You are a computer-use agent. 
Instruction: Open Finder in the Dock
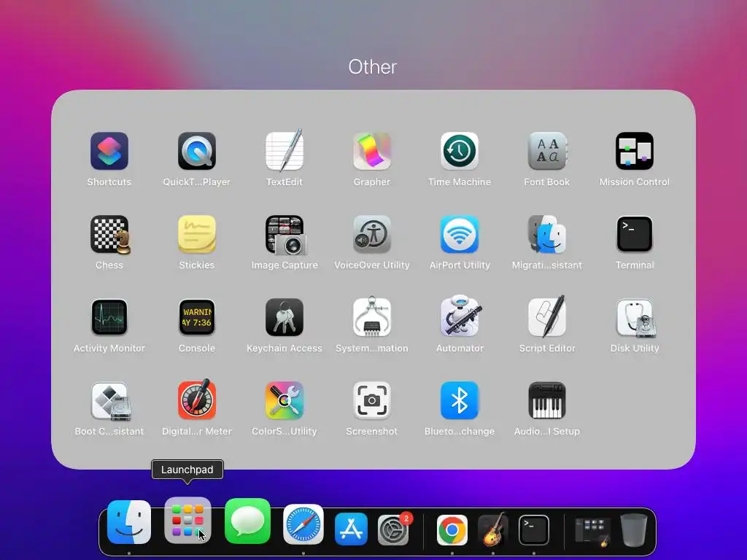(129, 522)
